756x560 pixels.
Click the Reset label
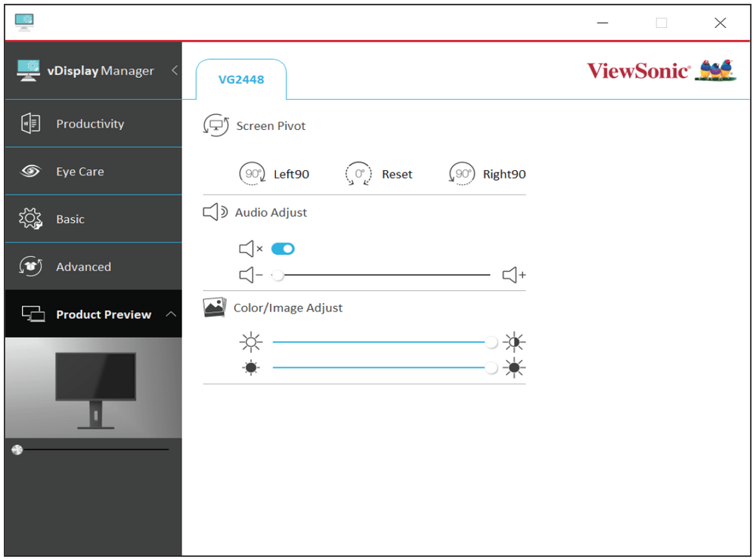tap(397, 174)
